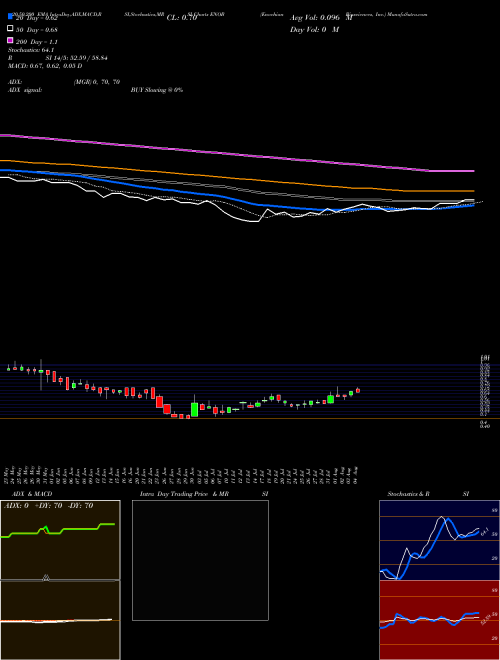Viewport: 500px width, 660px height.
Task: Click the 'Day Vol: 0 M' readout
Action: click(x=314, y=30)
